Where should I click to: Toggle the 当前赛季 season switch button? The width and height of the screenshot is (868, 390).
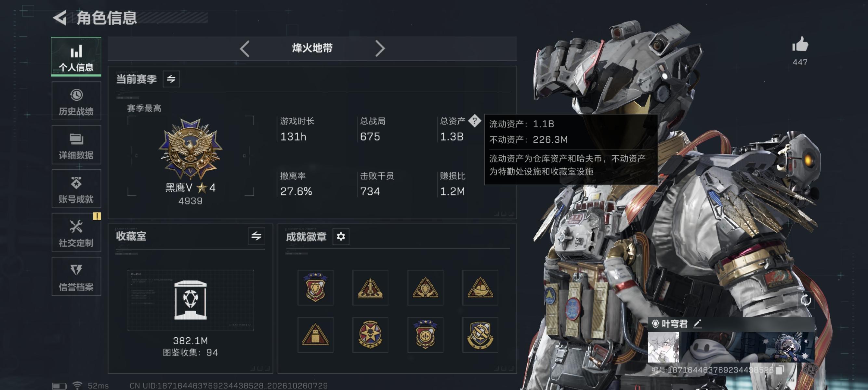pyautogui.click(x=171, y=79)
